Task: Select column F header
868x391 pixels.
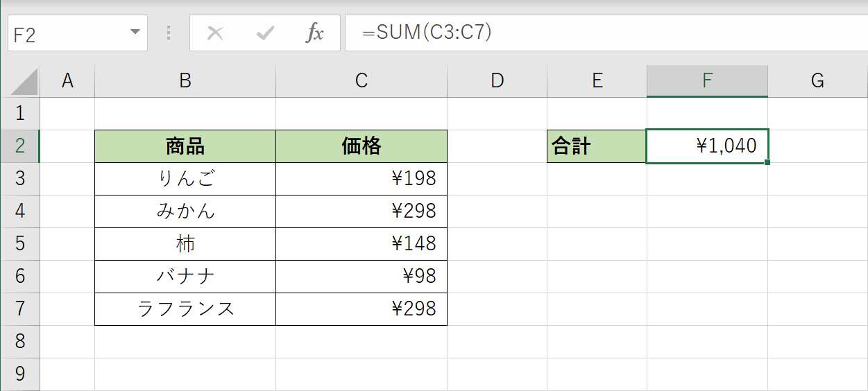Action: (707, 81)
